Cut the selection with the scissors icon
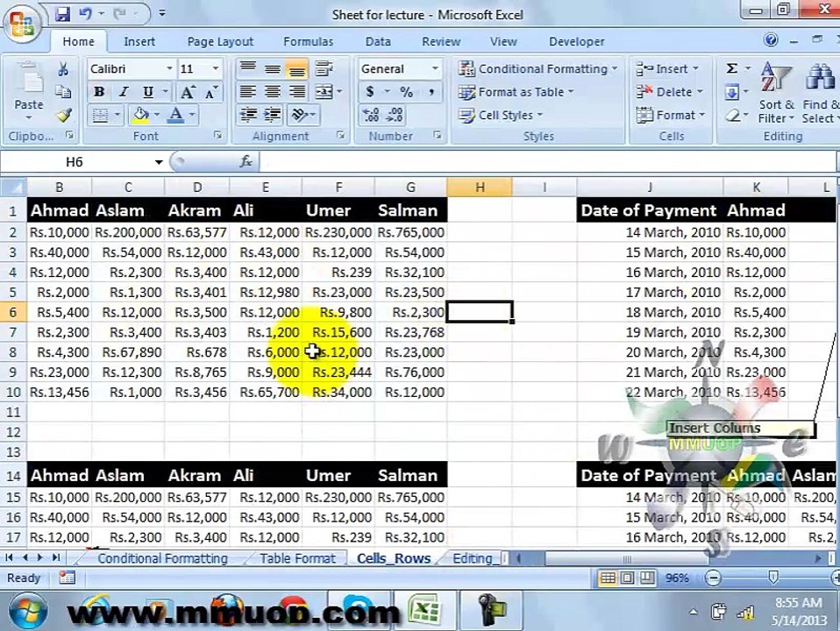 point(63,68)
